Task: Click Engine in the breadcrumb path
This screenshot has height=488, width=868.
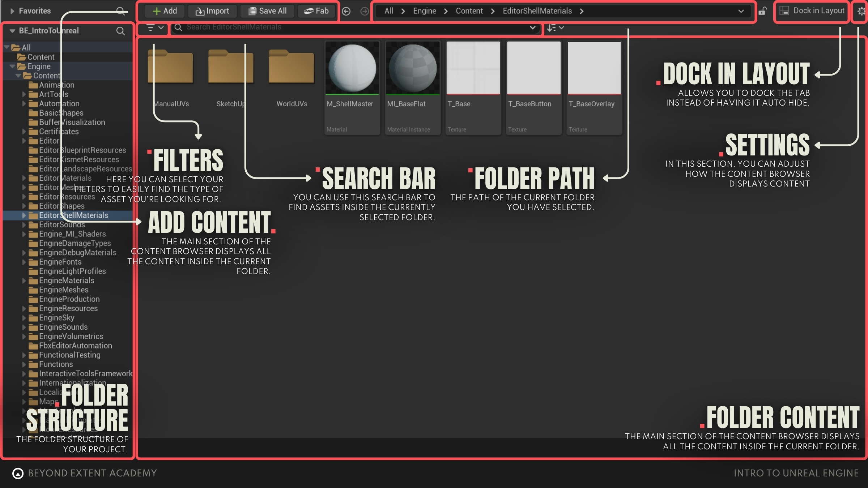Action: tap(424, 11)
